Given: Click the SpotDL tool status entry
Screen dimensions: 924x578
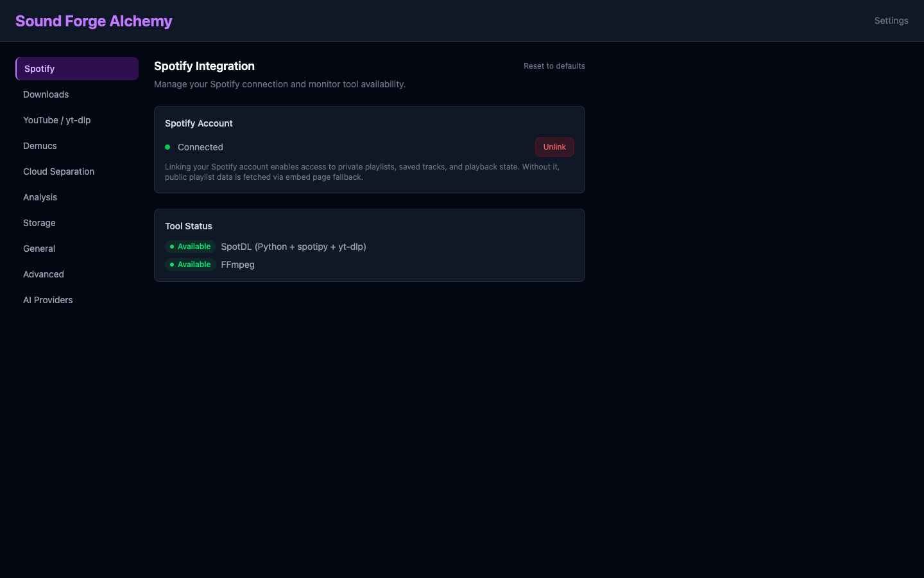Looking at the screenshot, I should pyautogui.click(x=293, y=247).
